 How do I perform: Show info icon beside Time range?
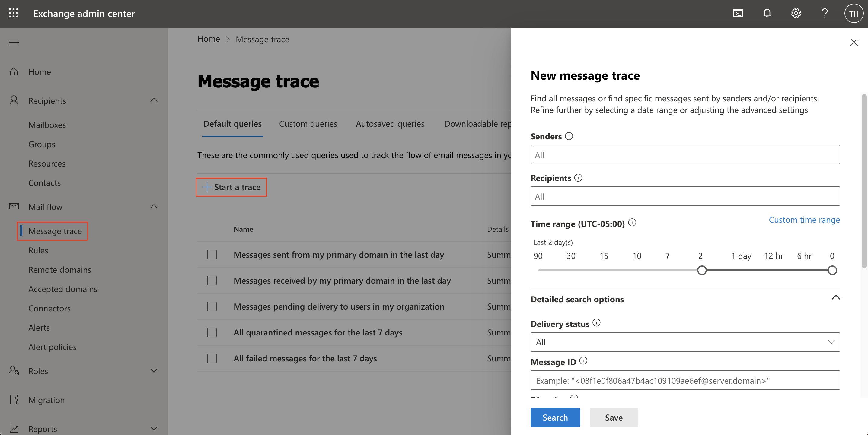click(x=632, y=223)
